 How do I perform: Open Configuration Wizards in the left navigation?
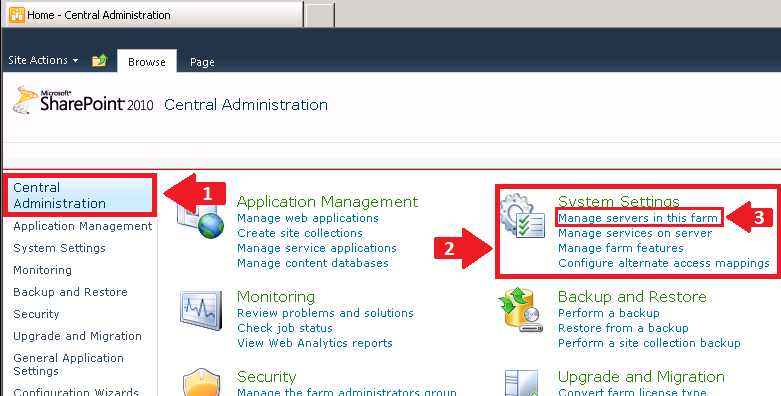point(76,392)
